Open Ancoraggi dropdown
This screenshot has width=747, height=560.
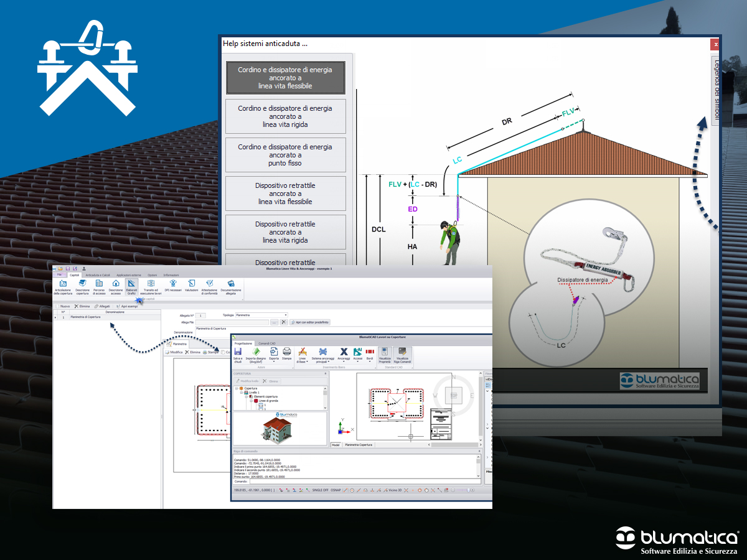(344, 355)
